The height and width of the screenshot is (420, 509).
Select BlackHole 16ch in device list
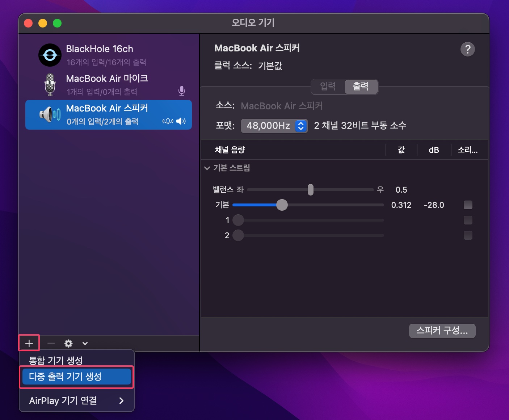point(109,55)
